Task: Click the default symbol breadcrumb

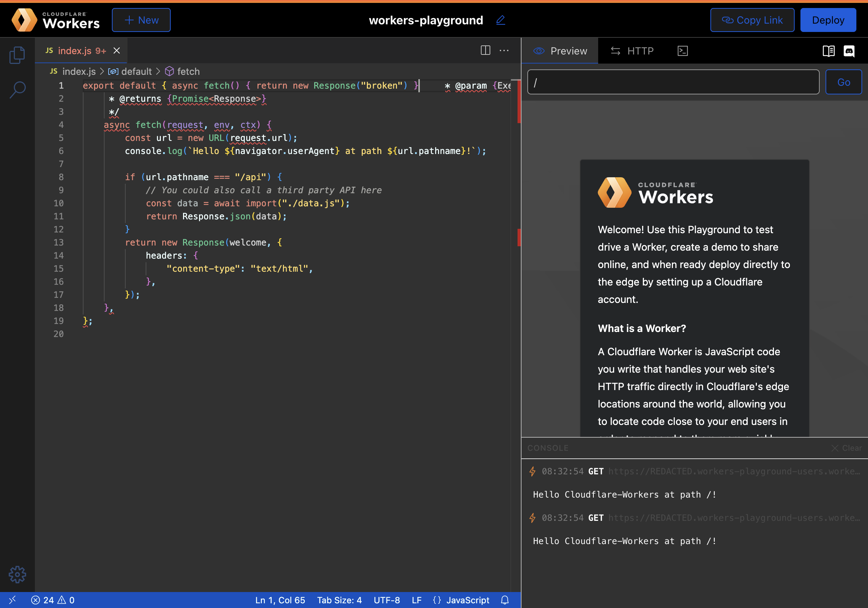Action: click(x=130, y=72)
